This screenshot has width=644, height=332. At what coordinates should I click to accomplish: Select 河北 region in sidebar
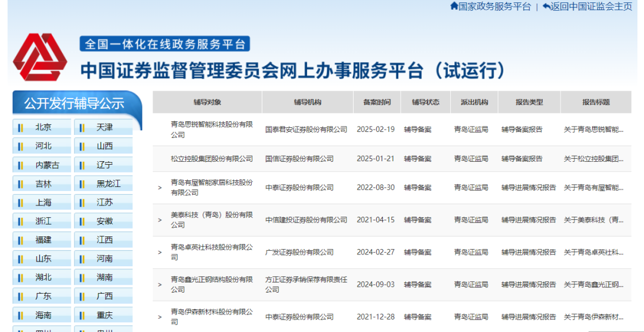coord(42,146)
